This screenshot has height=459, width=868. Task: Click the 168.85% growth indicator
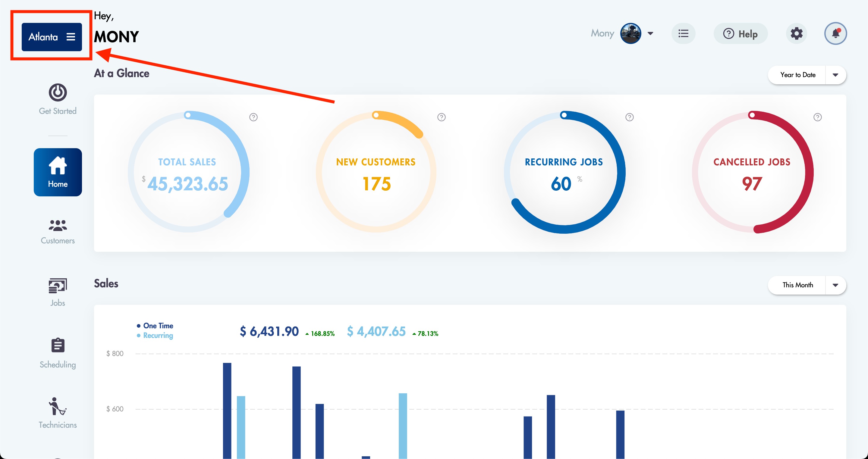coord(320,333)
